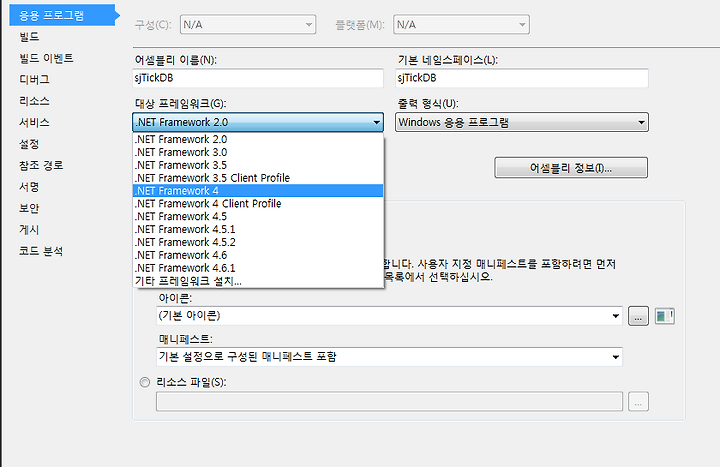The image size is (720, 467).
Task: Choose .NET Framework 2.0 in the list
Action: (x=258, y=139)
